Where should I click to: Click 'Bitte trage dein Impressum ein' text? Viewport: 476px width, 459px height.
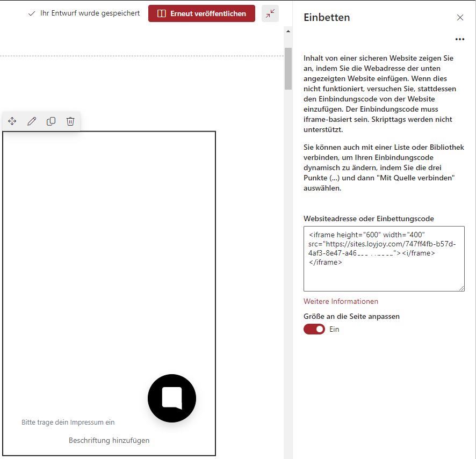[68, 422]
